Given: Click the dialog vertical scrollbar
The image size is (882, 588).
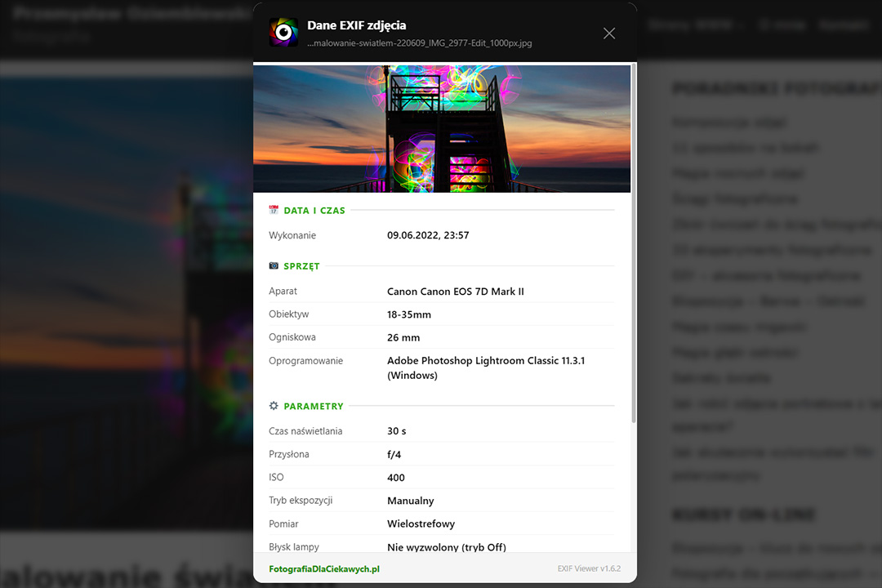Looking at the screenshot, I should tap(634, 243).
